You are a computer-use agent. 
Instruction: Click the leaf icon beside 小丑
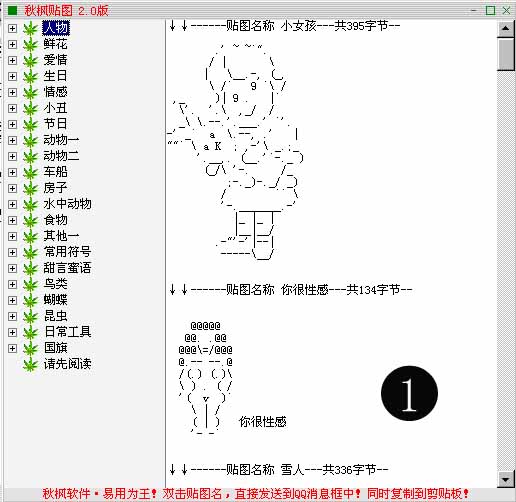(30, 108)
